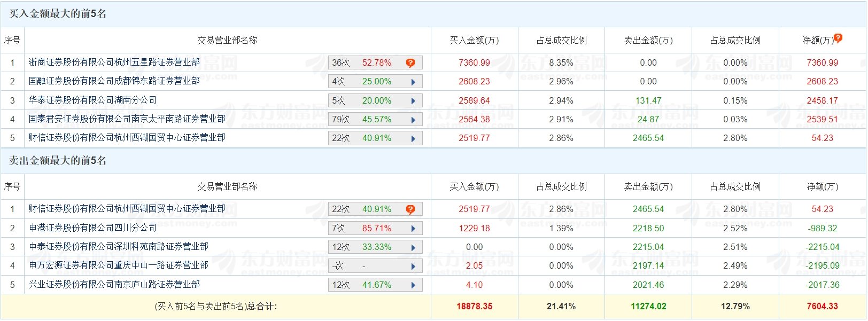Click total sell amount 11274.02
The image size is (868, 321).
point(648,307)
